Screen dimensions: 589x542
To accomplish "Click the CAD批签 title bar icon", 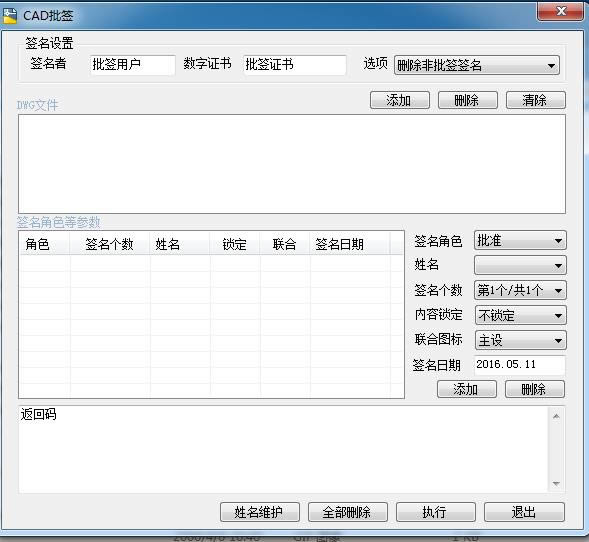I will point(10,16).
